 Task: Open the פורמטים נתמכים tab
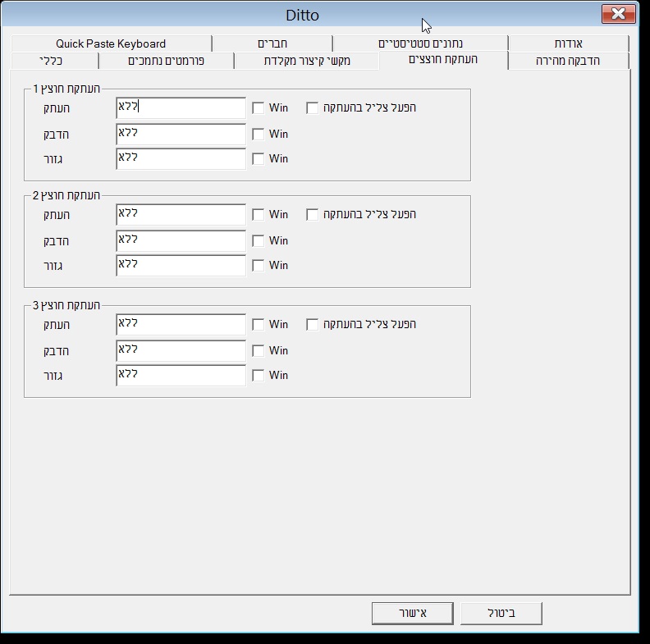[x=167, y=61]
